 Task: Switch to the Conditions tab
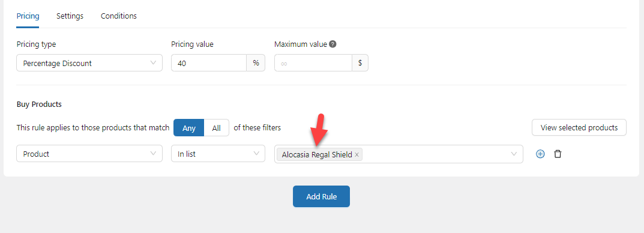119,16
